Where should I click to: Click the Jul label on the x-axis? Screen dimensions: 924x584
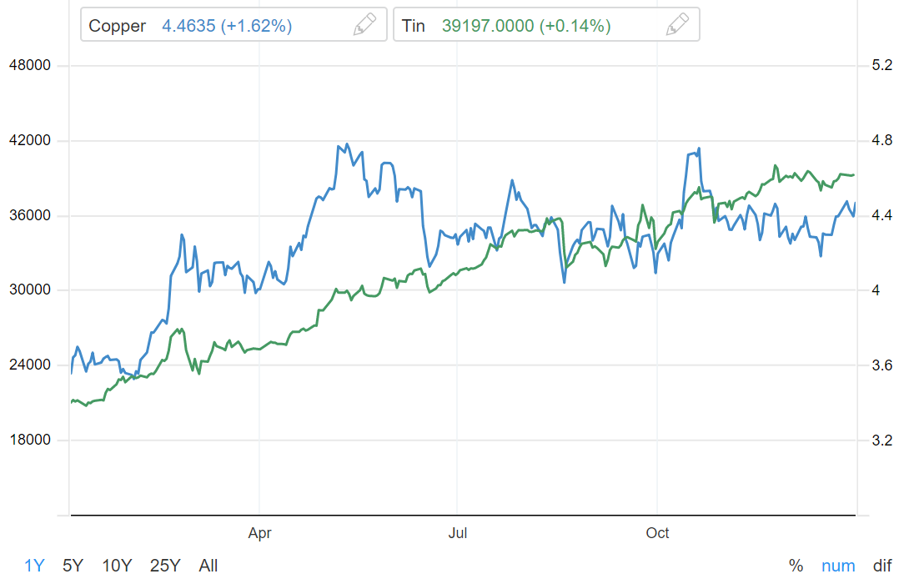coord(456,533)
